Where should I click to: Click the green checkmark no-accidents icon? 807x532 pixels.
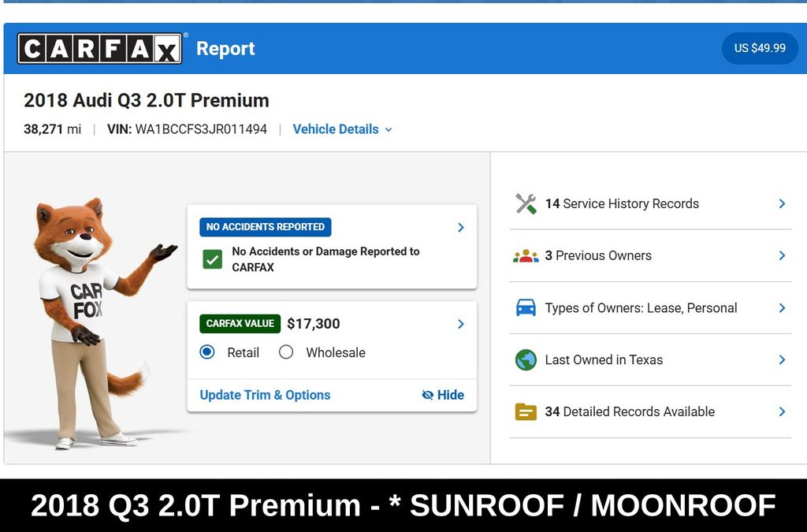pos(213,259)
